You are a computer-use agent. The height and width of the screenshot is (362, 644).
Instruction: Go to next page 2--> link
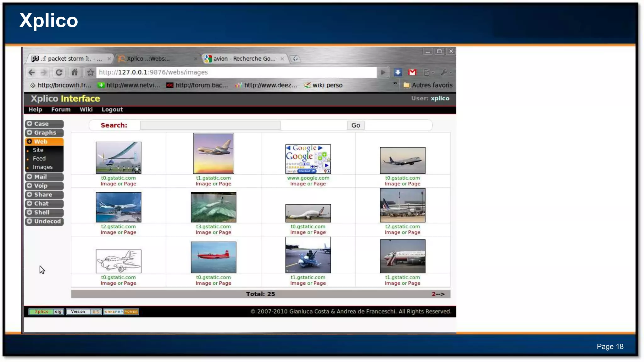pyautogui.click(x=438, y=294)
